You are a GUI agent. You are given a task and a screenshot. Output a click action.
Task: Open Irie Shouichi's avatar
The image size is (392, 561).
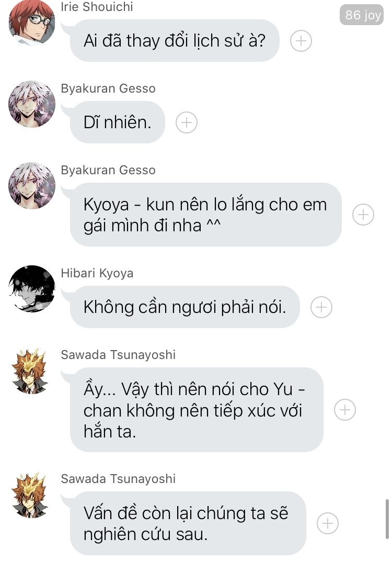coord(32,22)
